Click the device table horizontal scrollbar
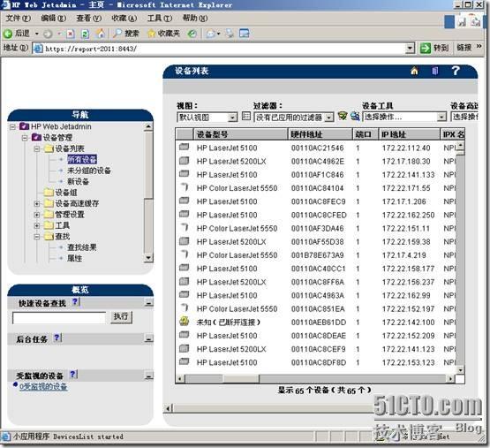The height and width of the screenshot is (448, 490). click(x=315, y=378)
